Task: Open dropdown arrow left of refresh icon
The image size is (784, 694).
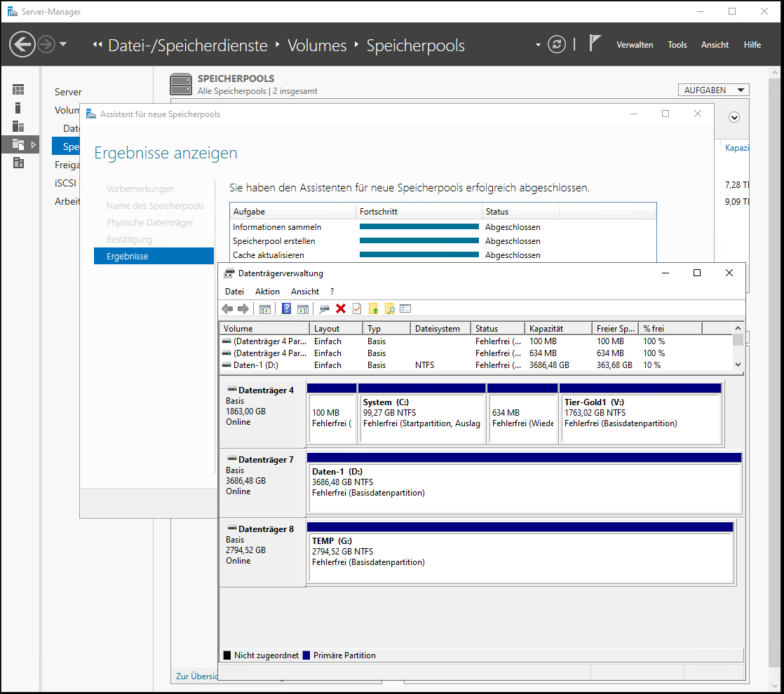Action: [538, 44]
